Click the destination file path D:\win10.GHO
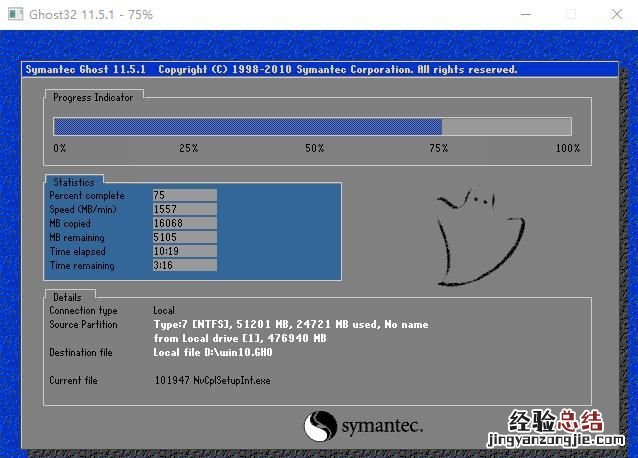This screenshot has width=638, height=458. coord(212,353)
